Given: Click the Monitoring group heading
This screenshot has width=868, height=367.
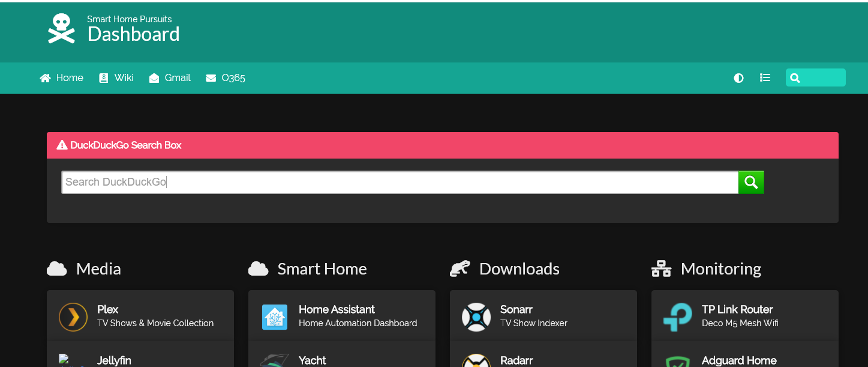Looking at the screenshot, I should [x=721, y=268].
